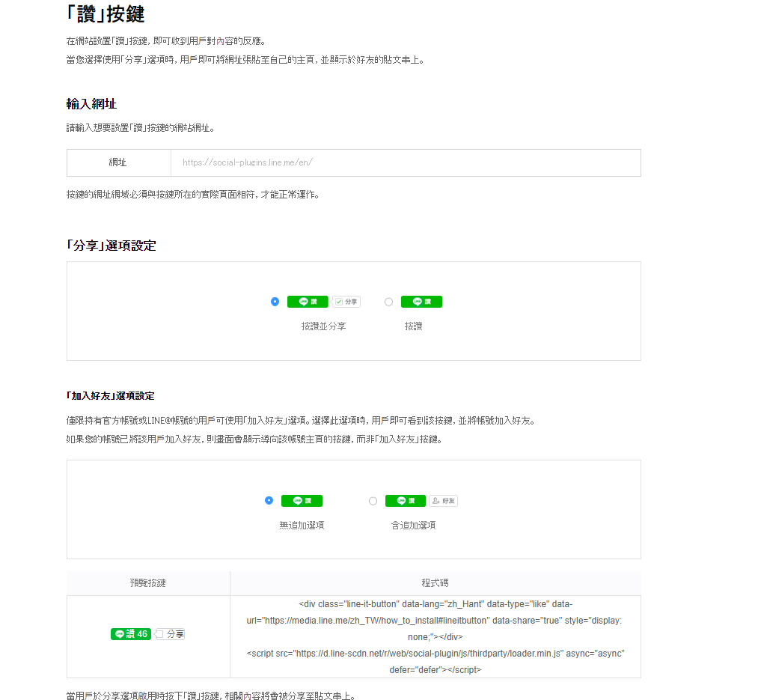Select the 無追加選項 radio button
The image size is (761, 700).
pos(269,501)
